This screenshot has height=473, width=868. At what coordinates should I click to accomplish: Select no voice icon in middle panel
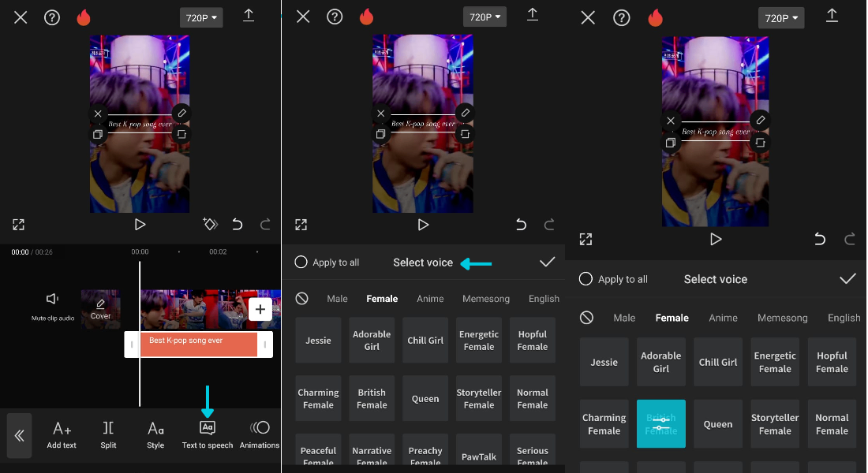coord(301,299)
